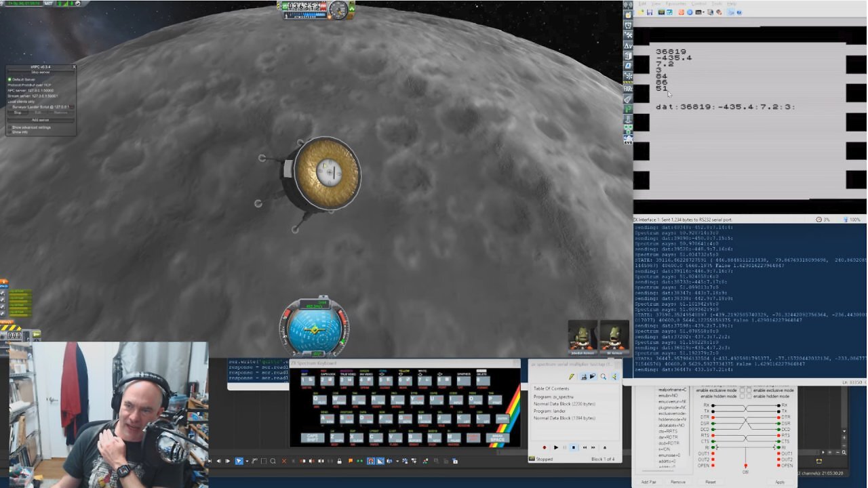
Task: Click the SPACE key on ZX Spectrum keyboard
Action: (x=498, y=438)
